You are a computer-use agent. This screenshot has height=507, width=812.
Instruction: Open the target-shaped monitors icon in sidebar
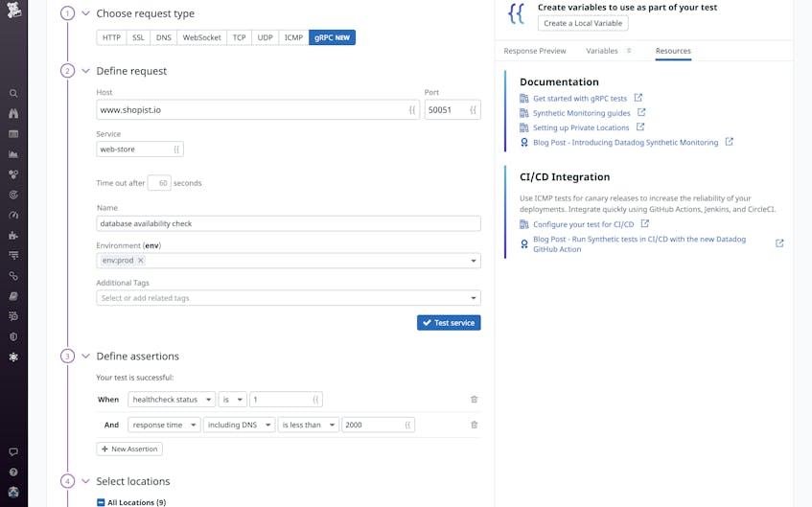(13, 195)
